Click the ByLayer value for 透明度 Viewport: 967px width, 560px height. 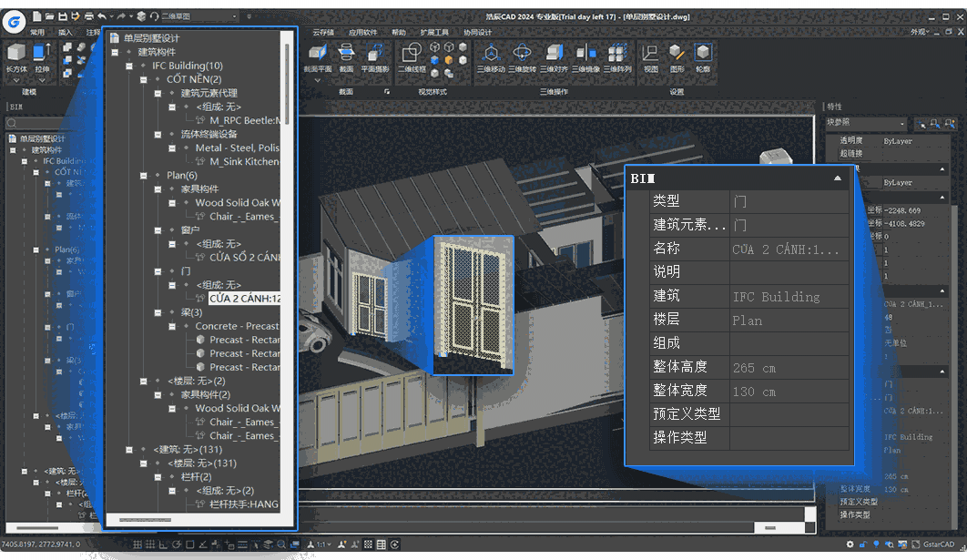point(898,141)
